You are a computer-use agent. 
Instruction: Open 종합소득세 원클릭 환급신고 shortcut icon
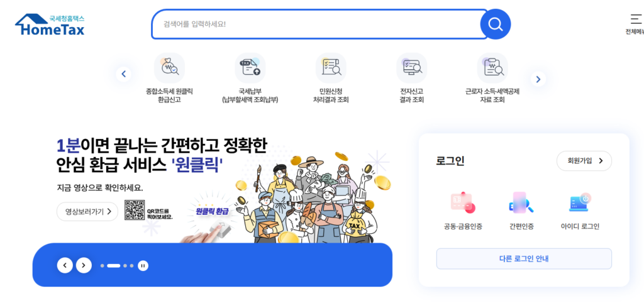tap(169, 68)
